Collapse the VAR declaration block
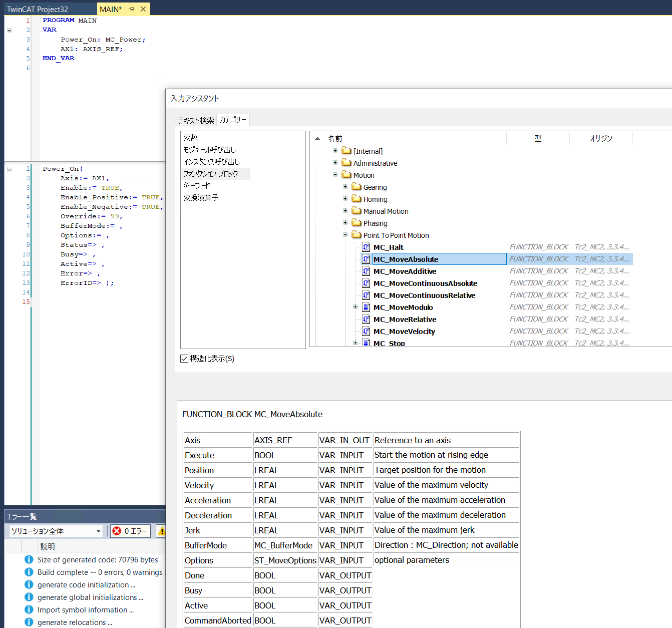Image resolution: width=672 pixels, height=628 pixels. pyautogui.click(x=9, y=30)
